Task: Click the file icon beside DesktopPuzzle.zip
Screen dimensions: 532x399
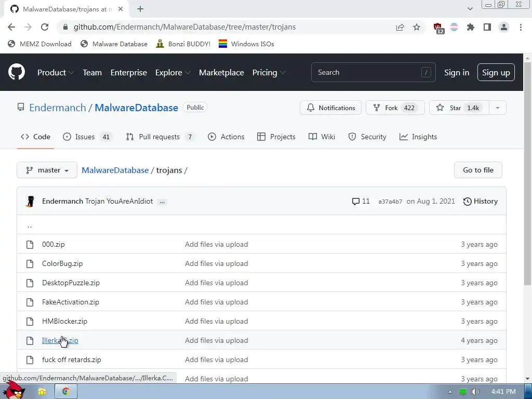Action: (30, 283)
